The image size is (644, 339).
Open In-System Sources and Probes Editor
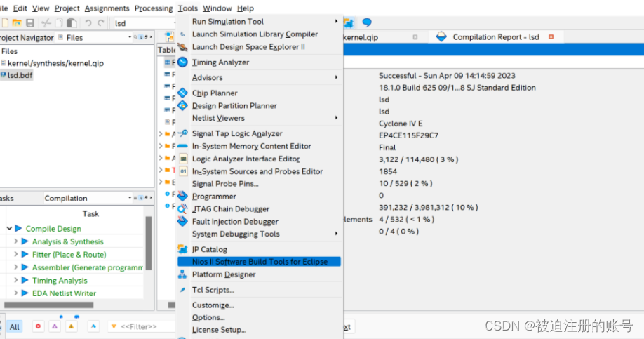pos(257,171)
